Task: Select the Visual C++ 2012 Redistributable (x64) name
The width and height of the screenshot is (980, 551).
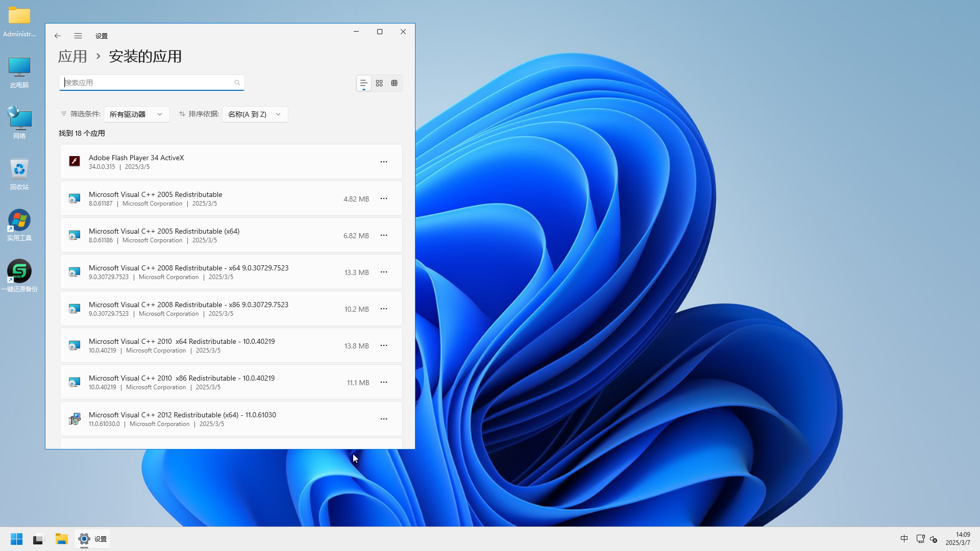Action: pyautogui.click(x=182, y=415)
